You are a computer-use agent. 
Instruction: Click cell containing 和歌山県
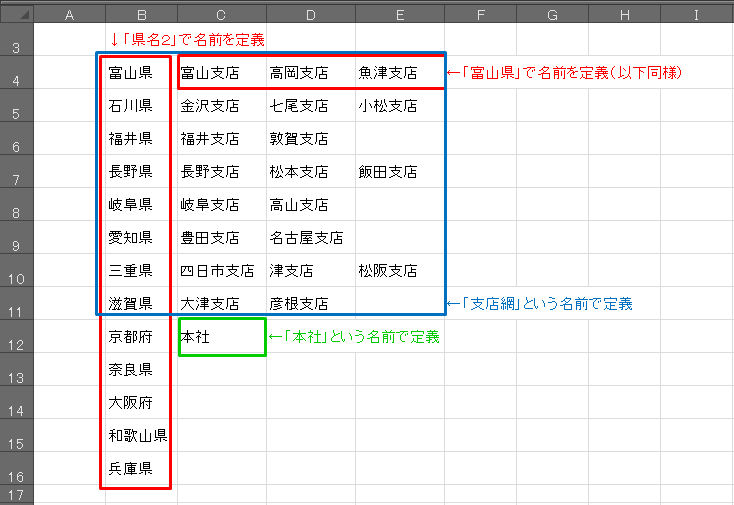click(x=141, y=435)
